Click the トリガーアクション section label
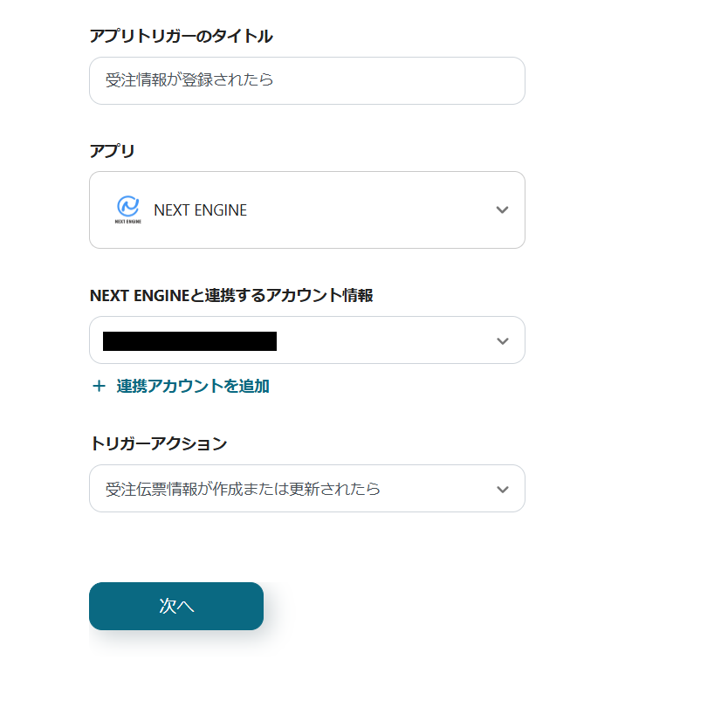Image resolution: width=728 pixels, height=714 pixels. point(158,443)
